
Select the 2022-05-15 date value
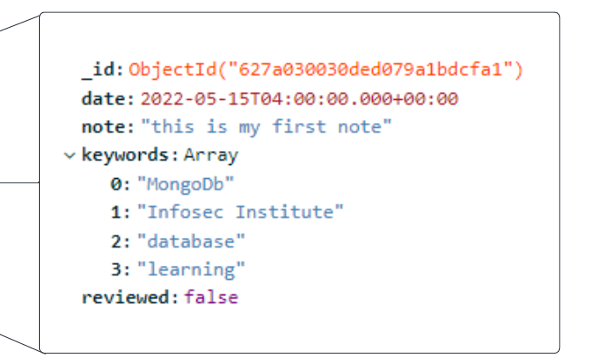[298, 98]
